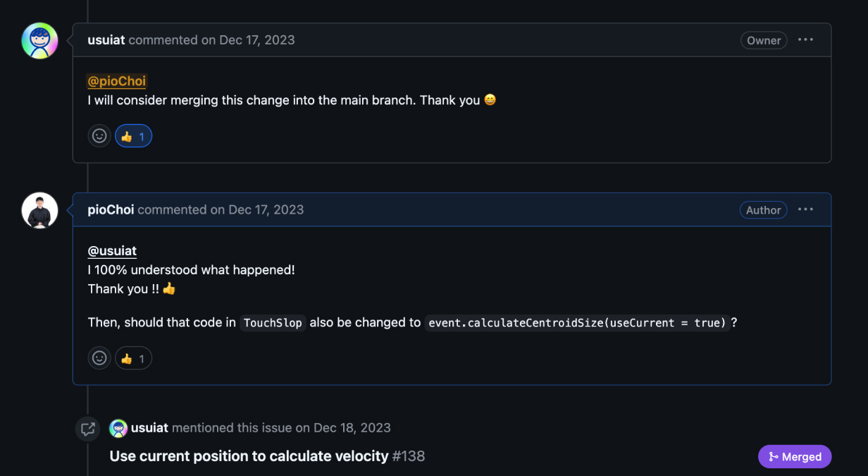Click the @pioChoi mention
The image size is (868, 476).
[116, 81]
